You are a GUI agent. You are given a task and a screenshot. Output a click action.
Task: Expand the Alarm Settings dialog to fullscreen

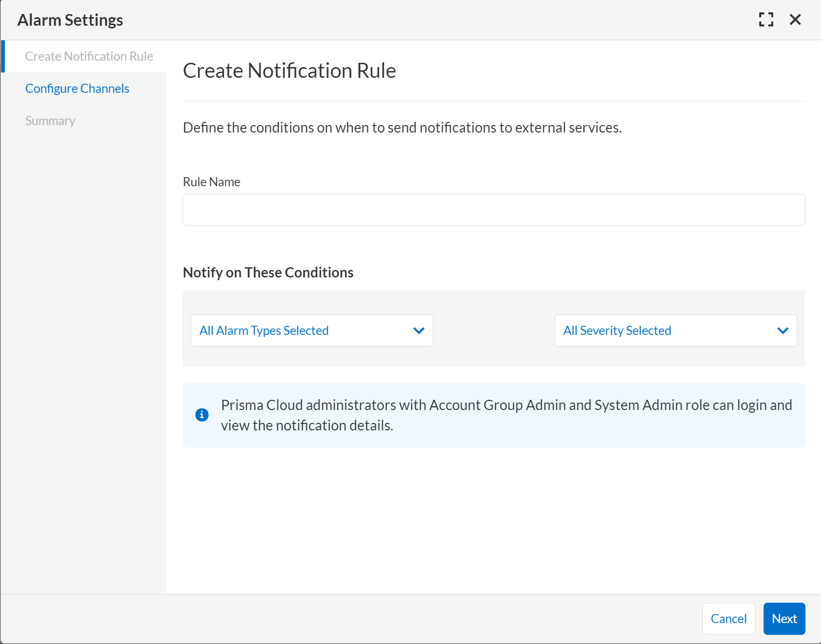click(x=766, y=20)
